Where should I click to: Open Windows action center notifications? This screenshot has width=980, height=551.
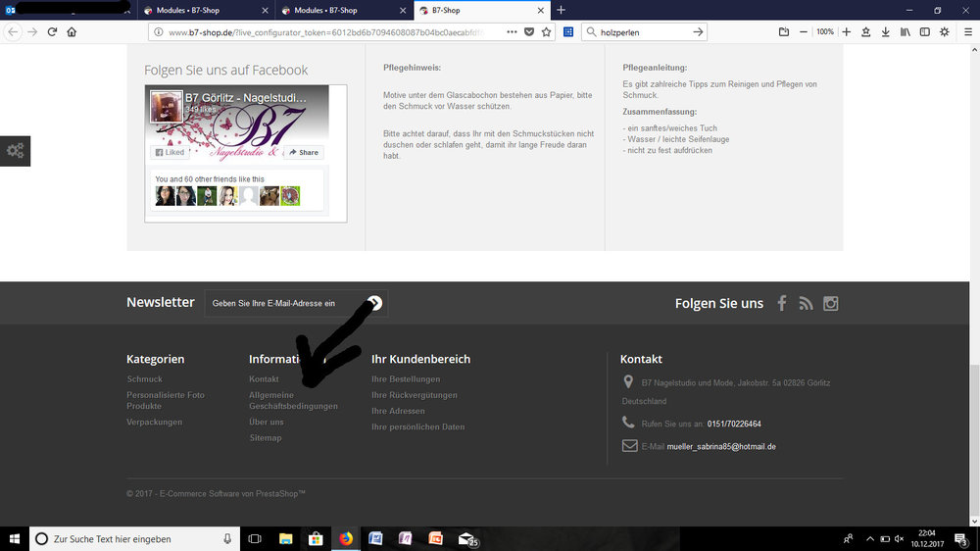961,538
